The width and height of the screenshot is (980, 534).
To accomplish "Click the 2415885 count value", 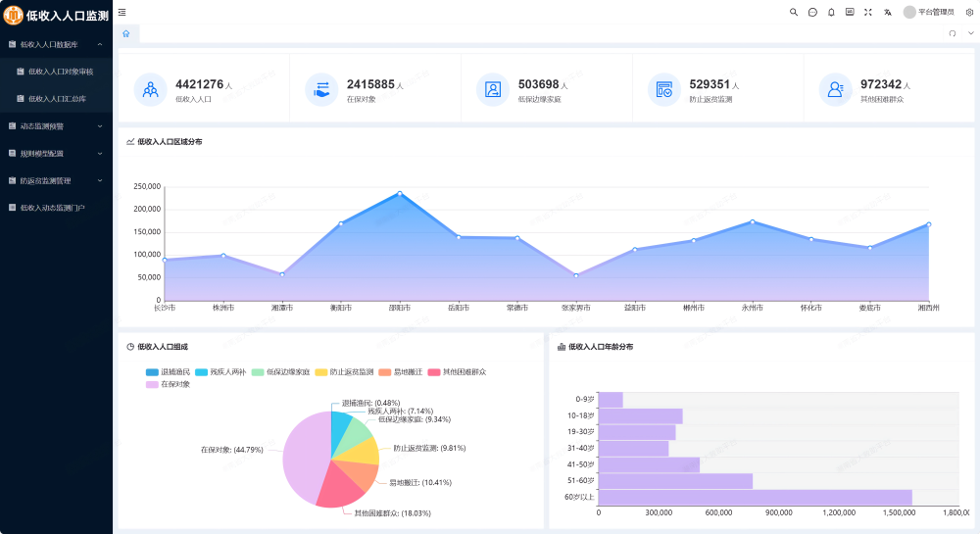I will 370,84.
